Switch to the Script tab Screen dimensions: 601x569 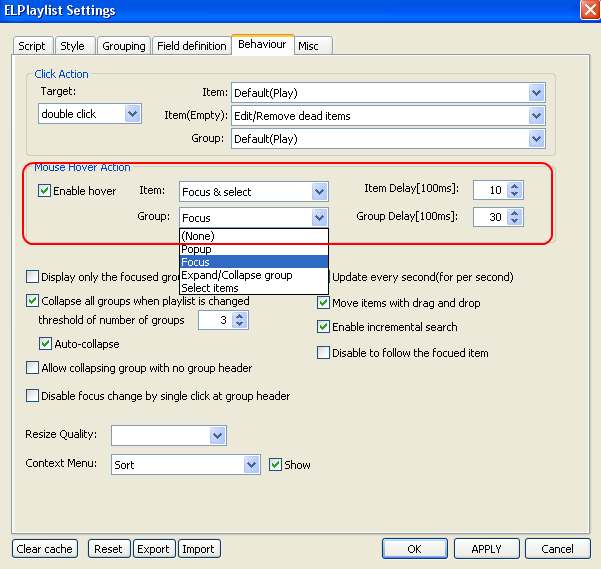tap(32, 46)
